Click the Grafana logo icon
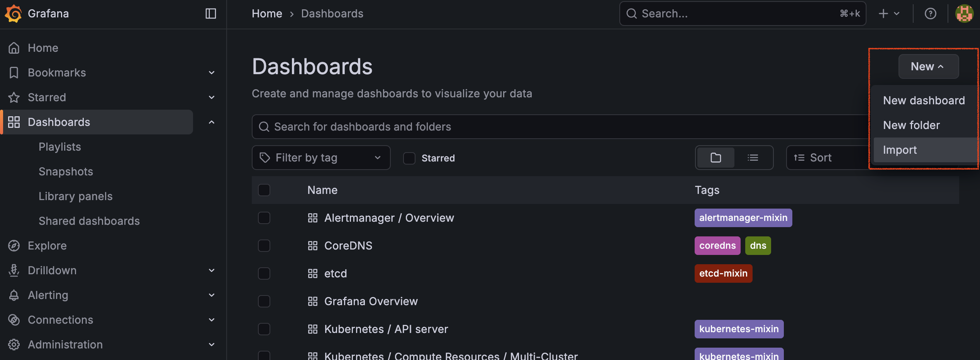This screenshot has height=360, width=980. 14,14
